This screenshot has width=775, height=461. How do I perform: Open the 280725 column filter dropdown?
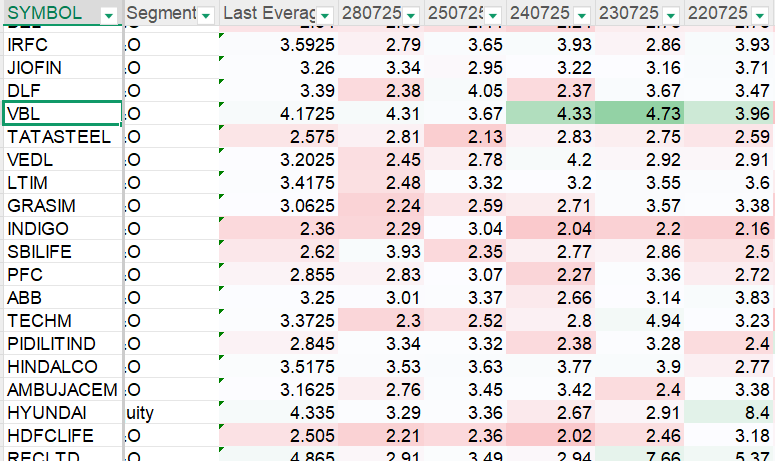[410, 16]
